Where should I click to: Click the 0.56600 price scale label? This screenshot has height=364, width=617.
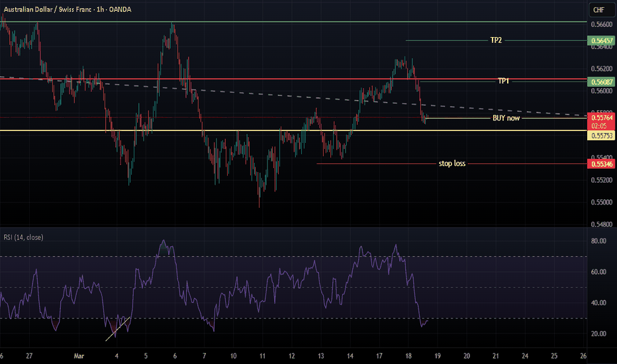pos(602,24)
